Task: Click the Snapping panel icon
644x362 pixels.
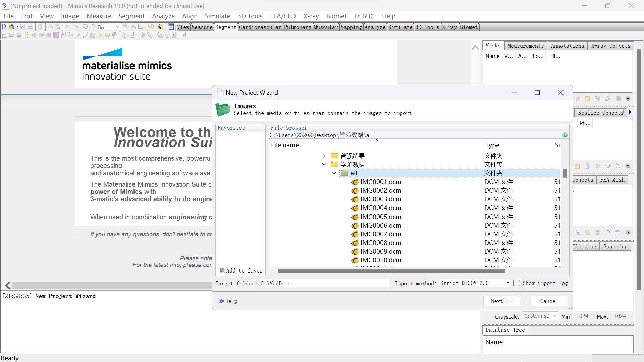Action: [x=616, y=246]
